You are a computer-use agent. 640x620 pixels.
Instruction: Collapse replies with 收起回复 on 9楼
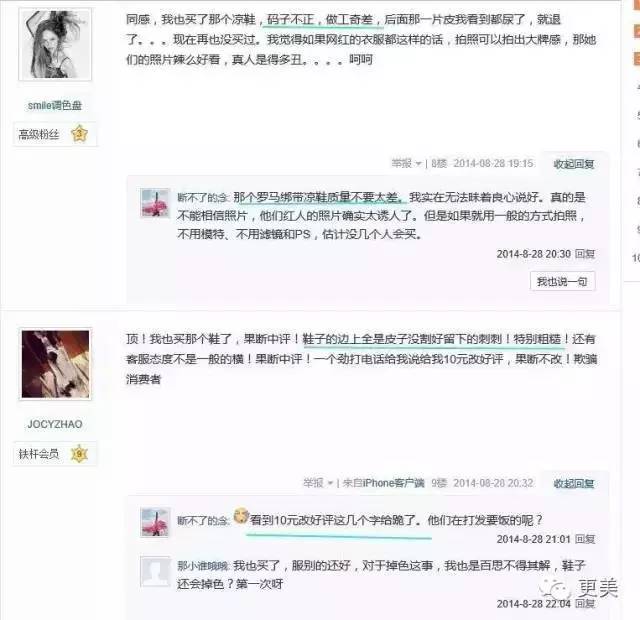[x=573, y=484]
